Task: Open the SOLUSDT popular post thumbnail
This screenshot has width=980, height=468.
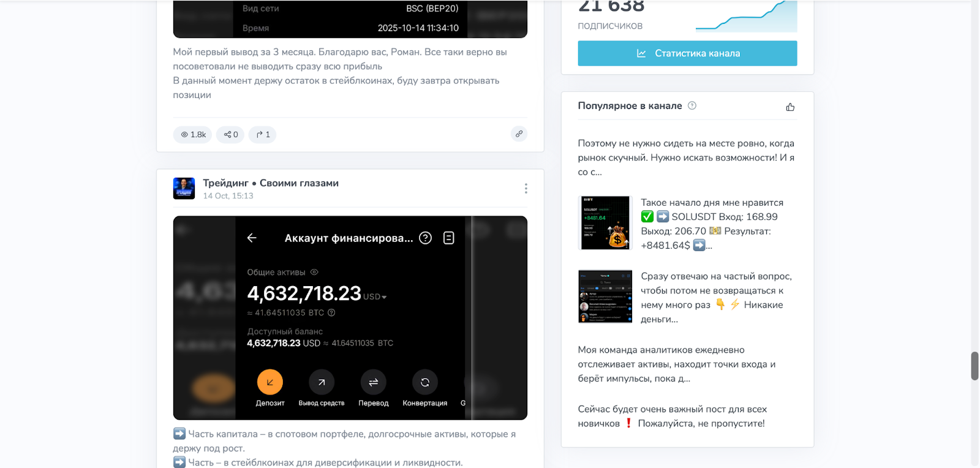Action: [605, 223]
